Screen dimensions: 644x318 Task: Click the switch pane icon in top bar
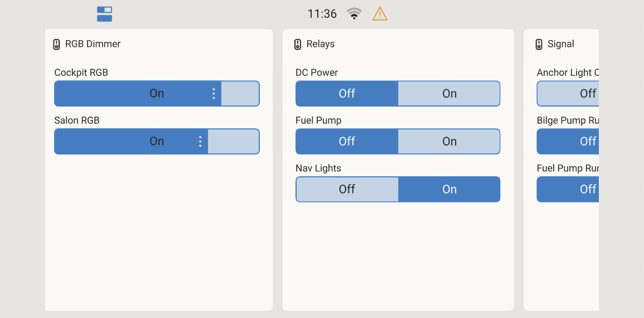104,14
